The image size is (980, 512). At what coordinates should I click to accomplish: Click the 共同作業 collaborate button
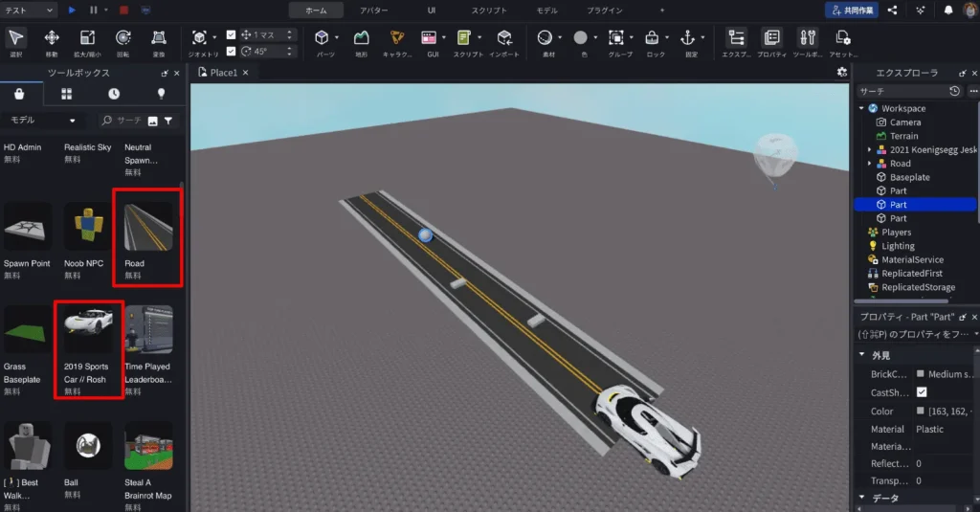coord(851,11)
